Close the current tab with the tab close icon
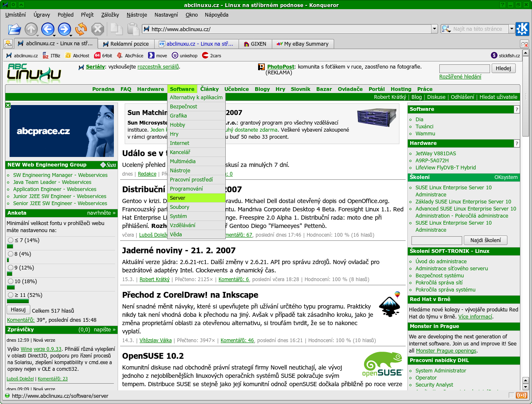Screen dimensions: 532x404 click(x=525, y=44)
